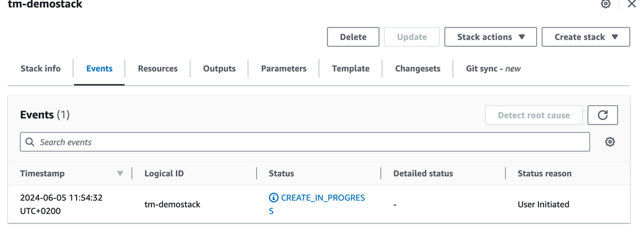Click the CREATE_IN_PROGRESS info icon
The height and width of the screenshot is (249, 644).
point(274,198)
